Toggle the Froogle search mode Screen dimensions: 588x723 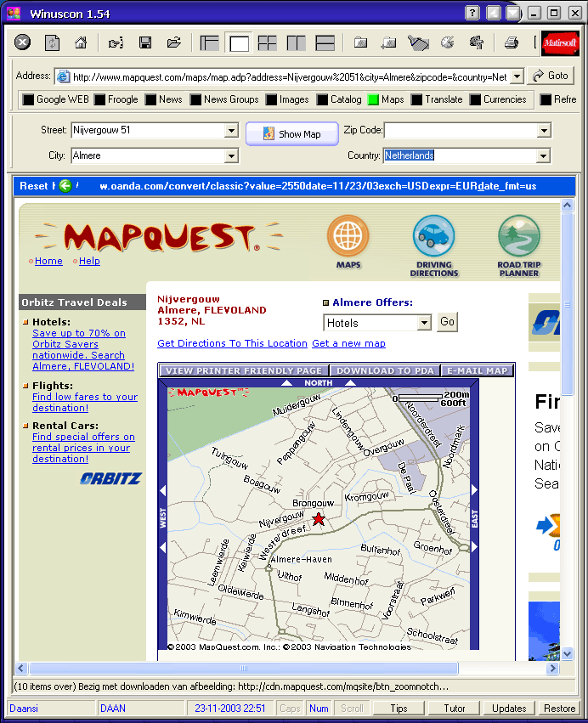(116, 99)
